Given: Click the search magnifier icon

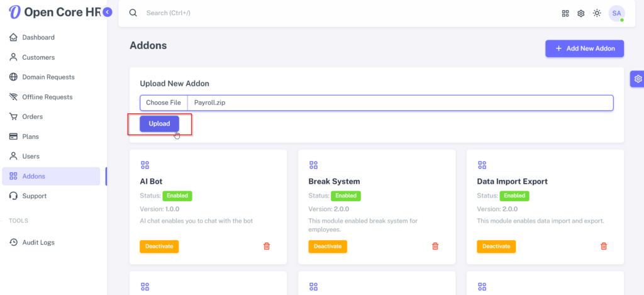Looking at the screenshot, I should tap(133, 13).
